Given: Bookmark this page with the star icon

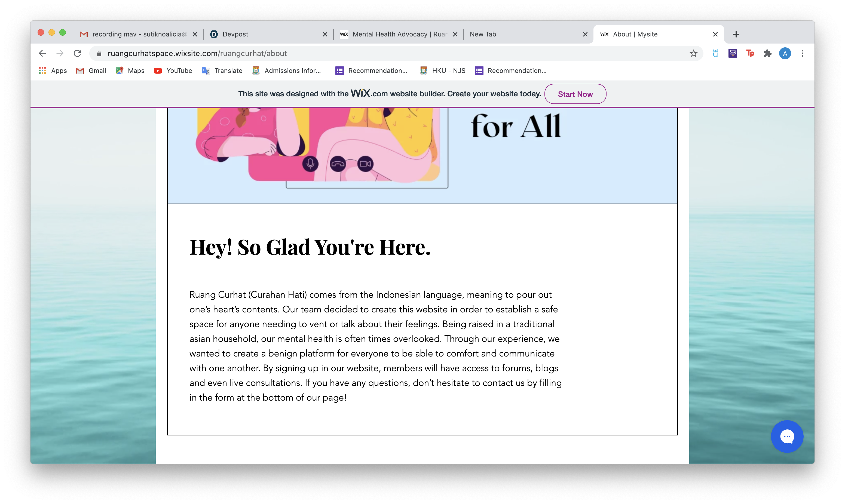Looking at the screenshot, I should pos(694,53).
